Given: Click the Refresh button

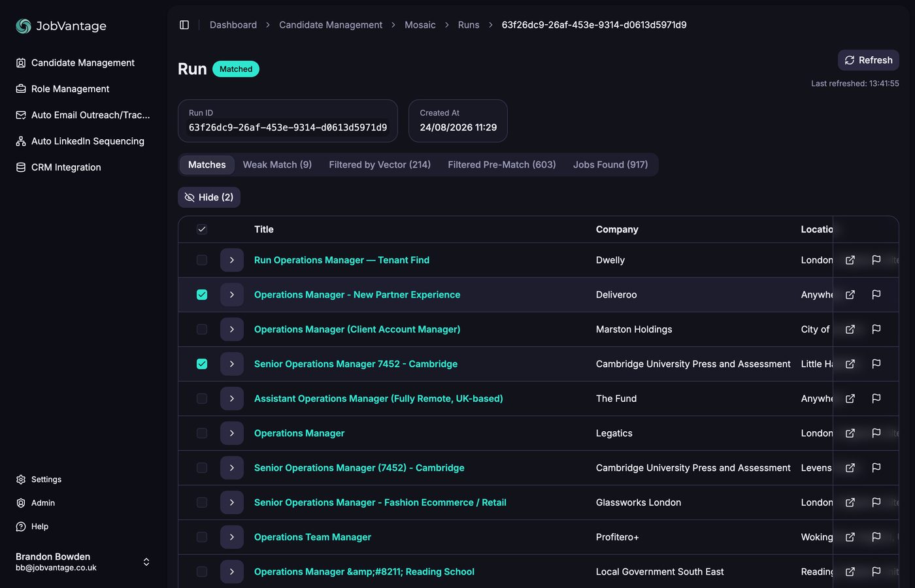Looking at the screenshot, I should tap(869, 60).
